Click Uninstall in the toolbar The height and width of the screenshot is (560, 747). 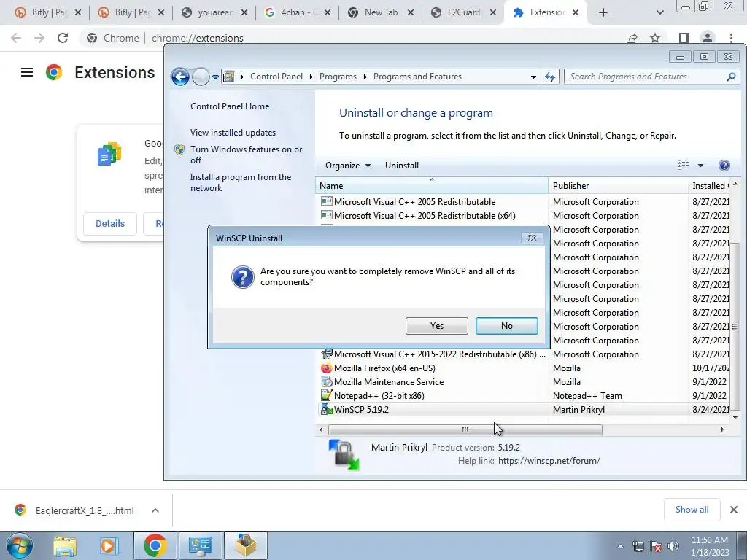[402, 166]
